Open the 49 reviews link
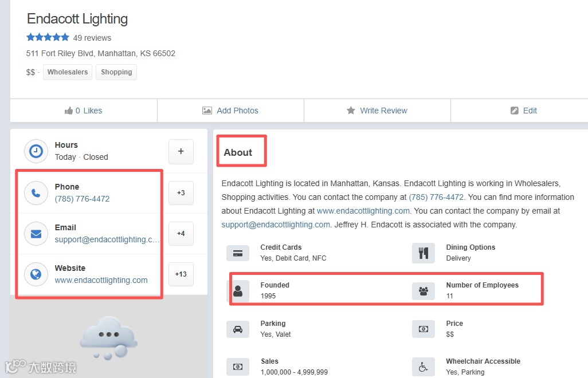 click(92, 38)
